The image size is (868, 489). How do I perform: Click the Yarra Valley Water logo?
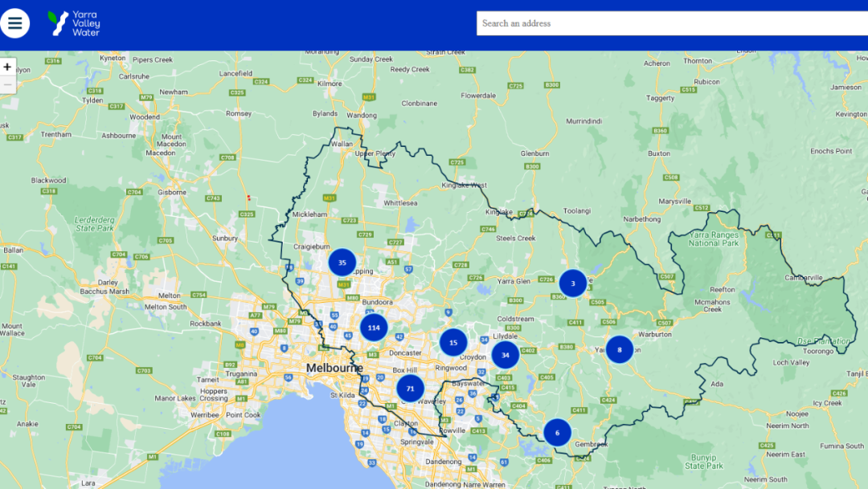tap(74, 23)
